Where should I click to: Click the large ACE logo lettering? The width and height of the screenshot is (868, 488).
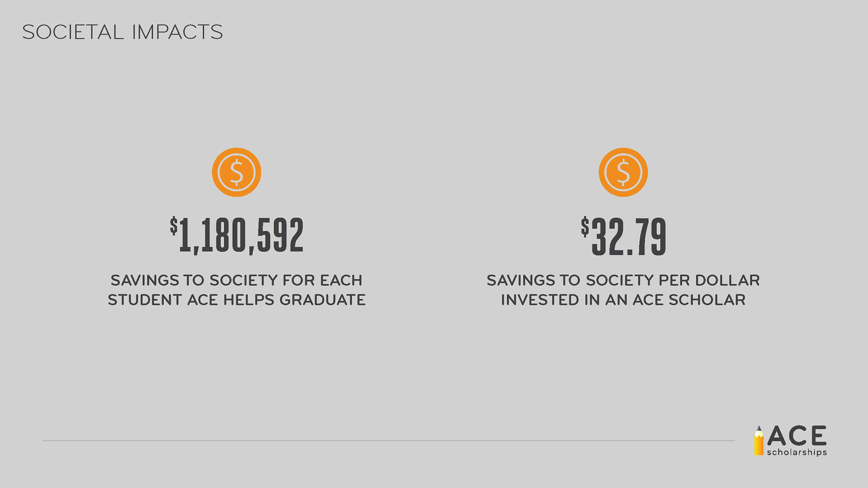(797, 436)
